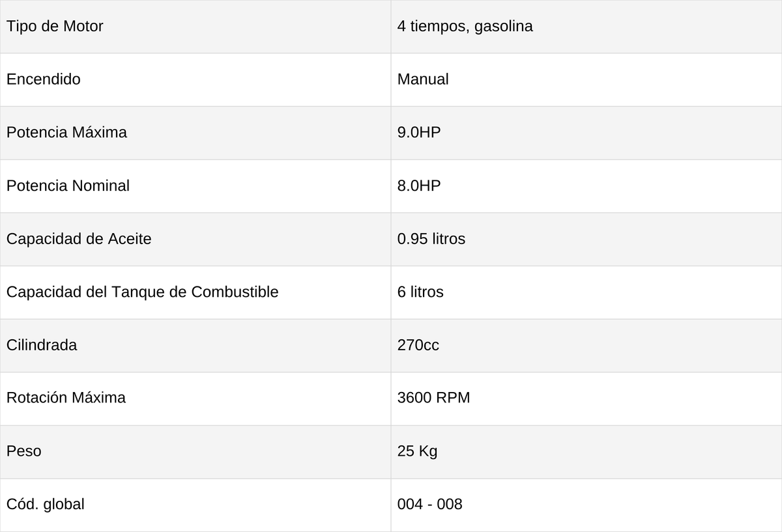Click the 4 tiempos, gasolina value
Viewport: 782px width, 532px height.
[x=465, y=27]
